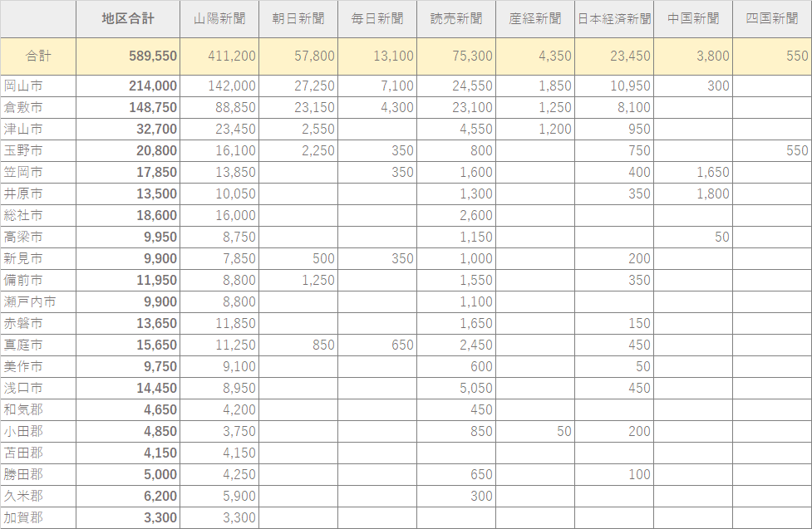This screenshot has width=812, height=529.
Task: Select the 20,800 cell
Action: coord(128,150)
